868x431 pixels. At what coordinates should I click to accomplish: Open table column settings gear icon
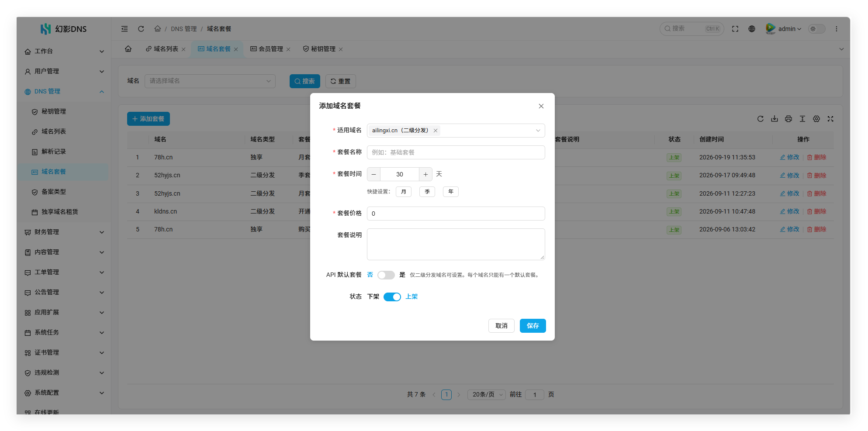pyautogui.click(x=816, y=119)
